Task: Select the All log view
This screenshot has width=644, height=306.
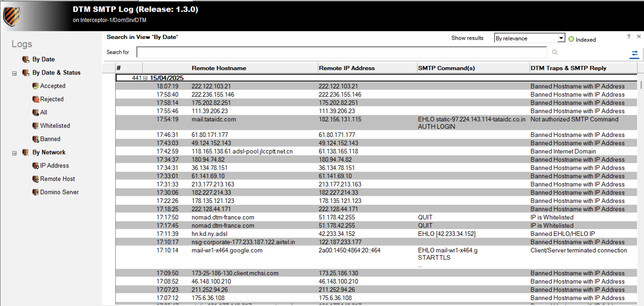Action: coord(43,112)
